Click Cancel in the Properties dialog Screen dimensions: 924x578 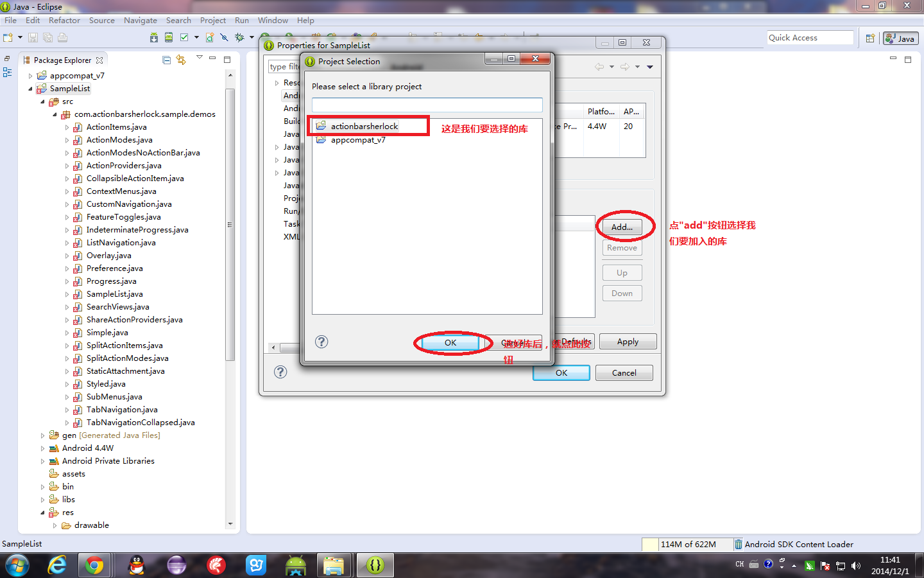(x=624, y=372)
